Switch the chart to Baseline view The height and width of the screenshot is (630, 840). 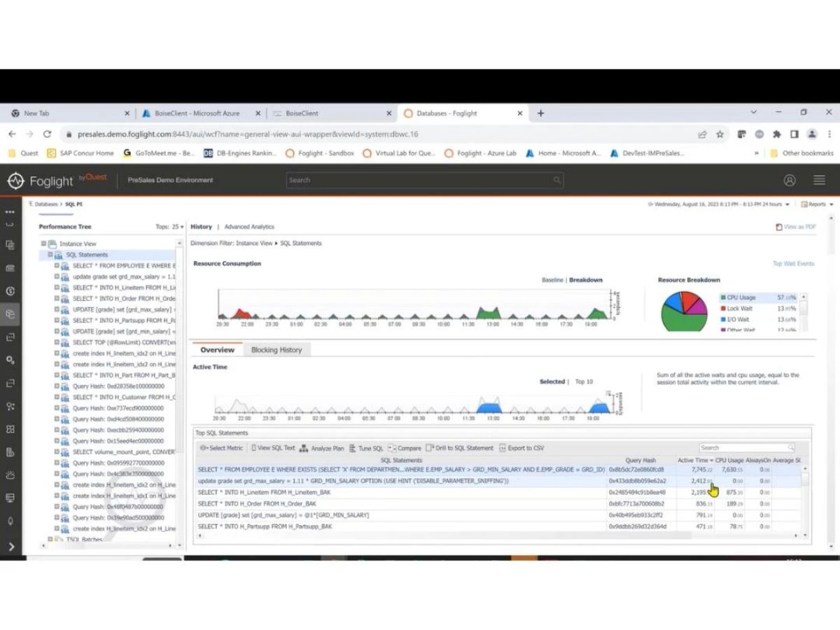coord(552,280)
